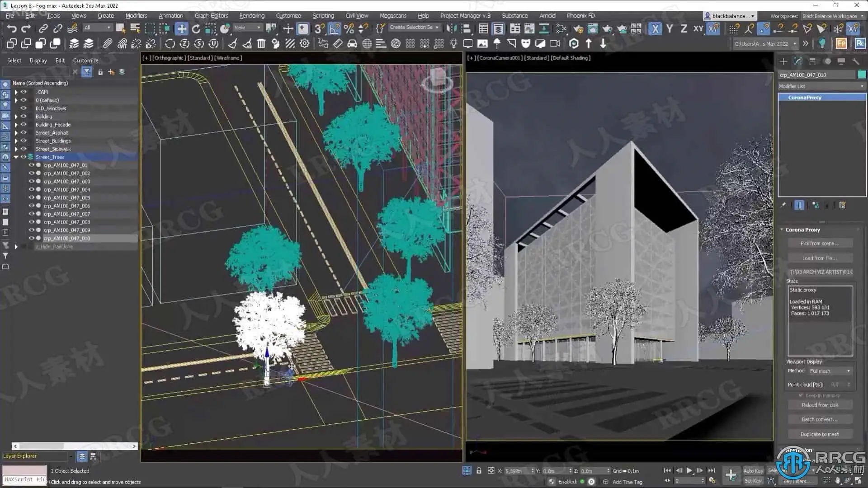Viewport: 868px width, 488px height.
Task: Open the Modify panel tab icon
Action: coord(798,61)
